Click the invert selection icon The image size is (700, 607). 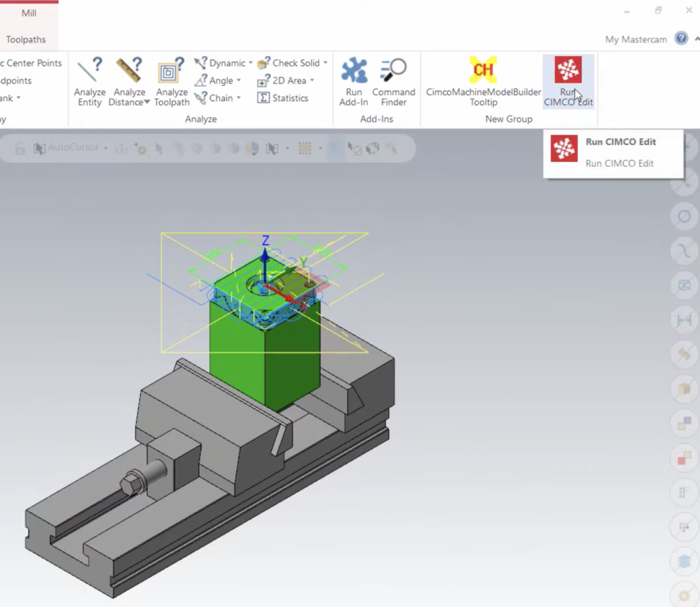373,148
